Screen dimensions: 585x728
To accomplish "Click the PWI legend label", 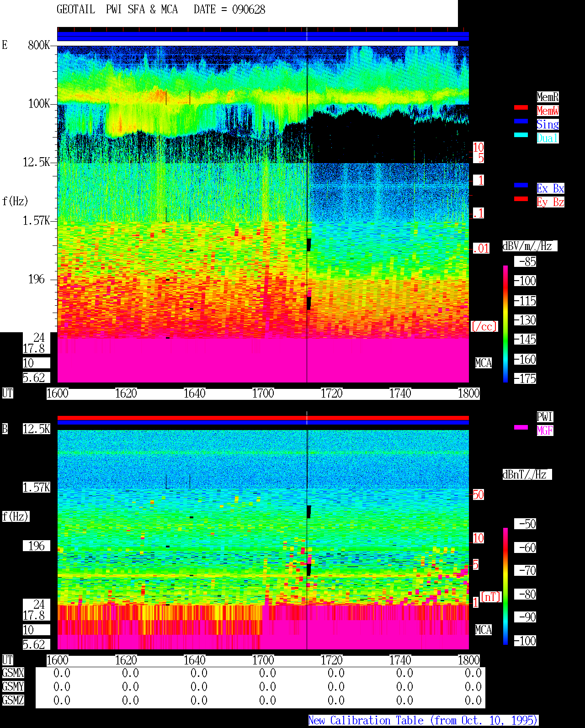I will point(545,417).
